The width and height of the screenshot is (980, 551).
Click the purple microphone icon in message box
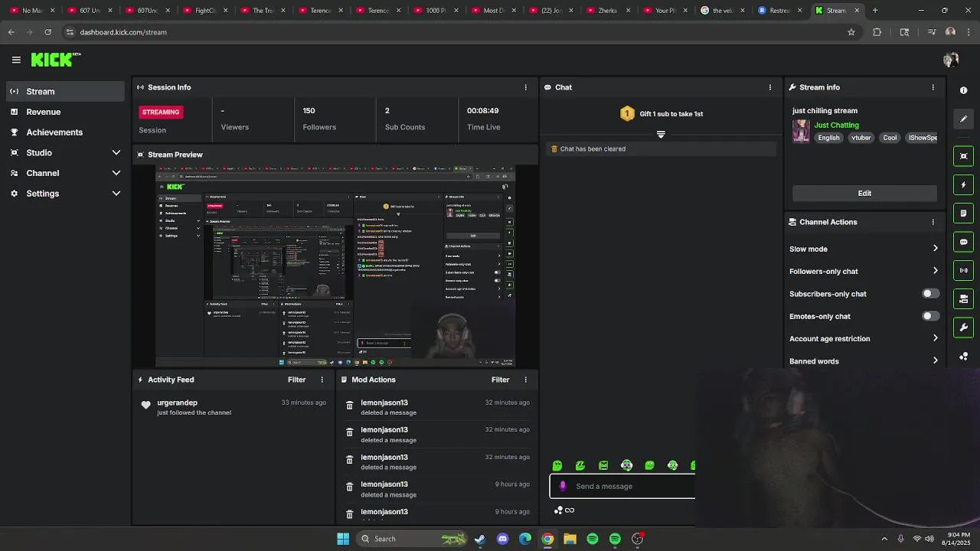[563, 486]
